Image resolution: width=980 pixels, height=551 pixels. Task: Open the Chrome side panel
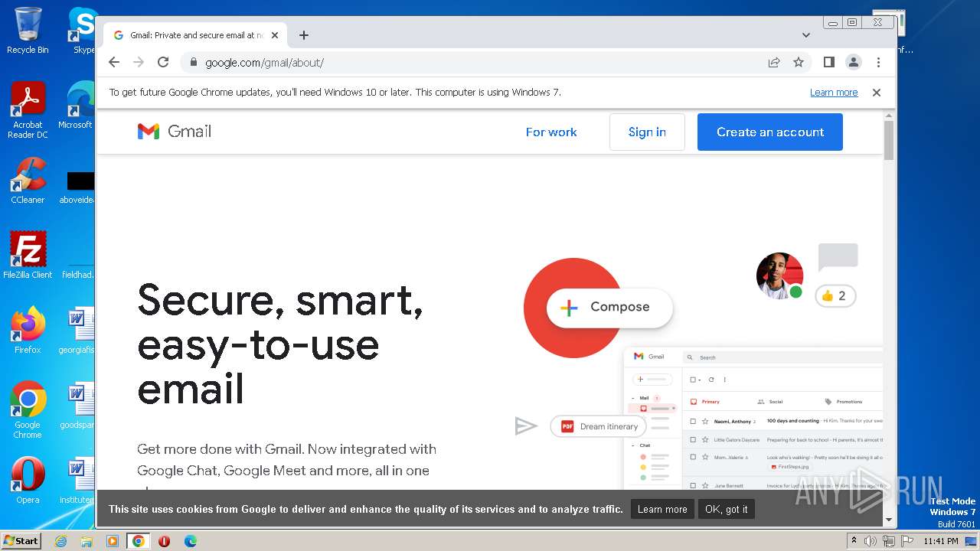coord(828,62)
